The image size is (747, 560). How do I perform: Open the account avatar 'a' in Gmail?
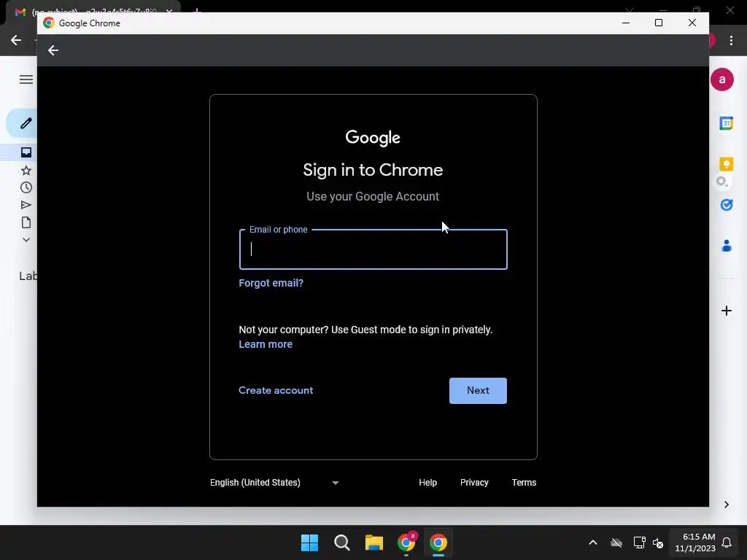(722, 79)
